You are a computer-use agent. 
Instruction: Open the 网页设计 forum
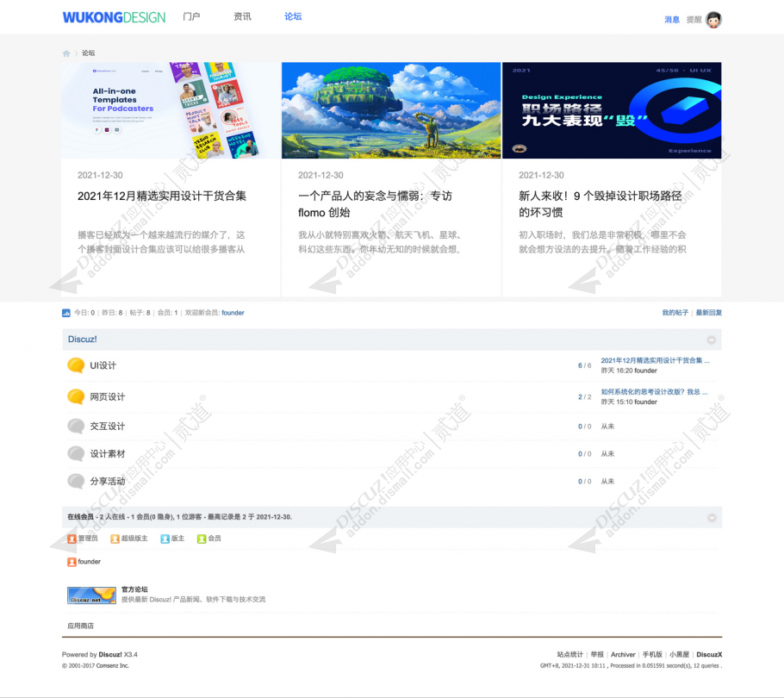click(x=108, y=397)
